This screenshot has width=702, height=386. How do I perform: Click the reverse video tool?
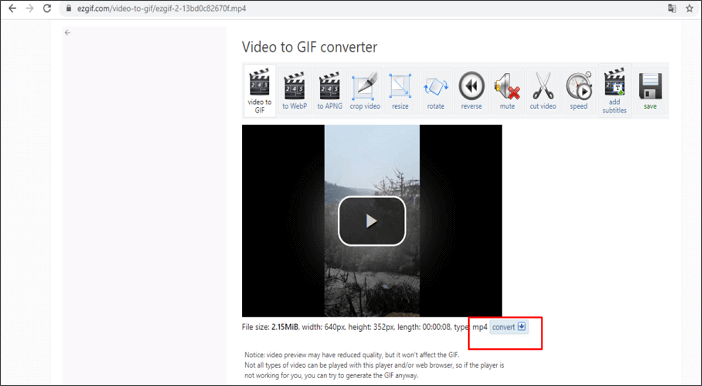tap(471, 91)
